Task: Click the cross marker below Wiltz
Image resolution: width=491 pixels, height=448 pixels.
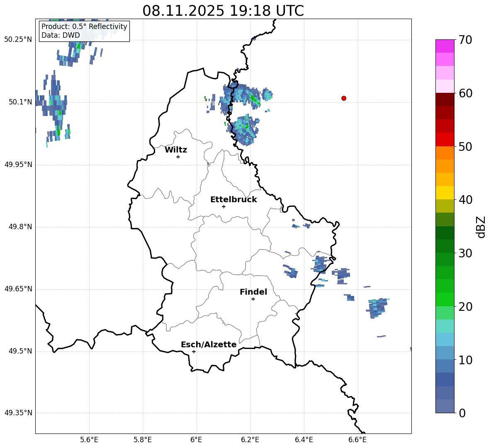Action: [x=178, y=157]
